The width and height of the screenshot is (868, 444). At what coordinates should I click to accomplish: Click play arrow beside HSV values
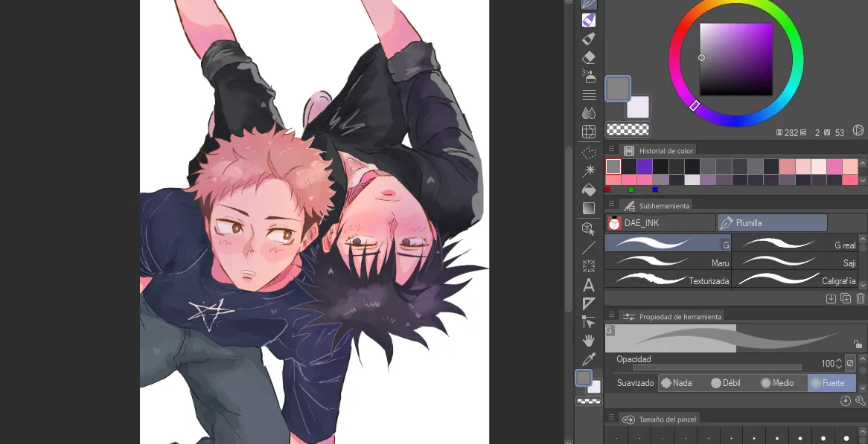858,130
